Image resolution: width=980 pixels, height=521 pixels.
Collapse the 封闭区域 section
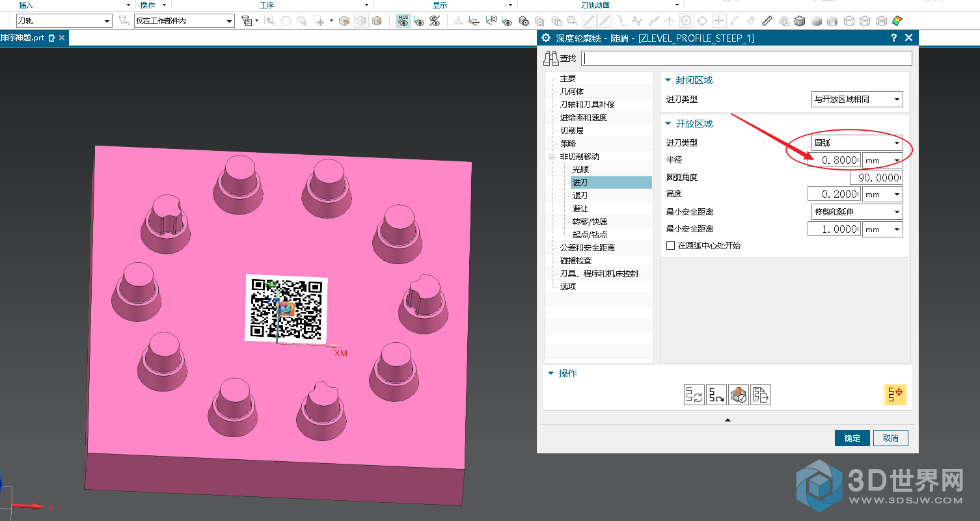pyautogui.click(x=668, y=80)
